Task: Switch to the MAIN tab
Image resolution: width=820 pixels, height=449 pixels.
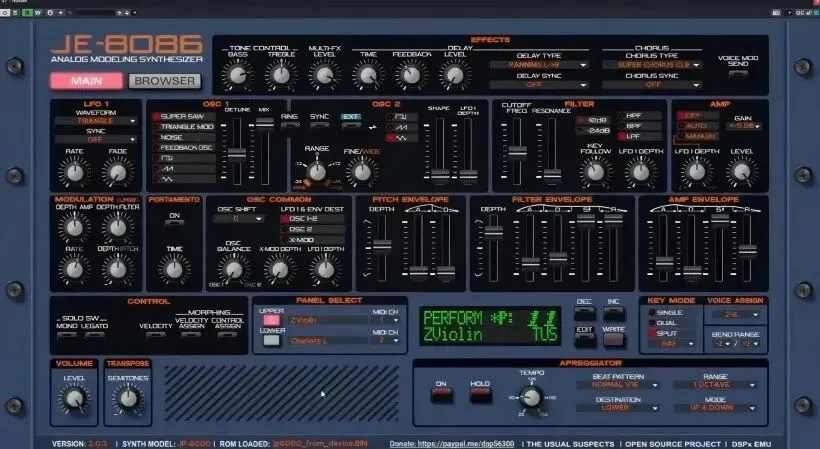Action: click(x=87, y=81)
